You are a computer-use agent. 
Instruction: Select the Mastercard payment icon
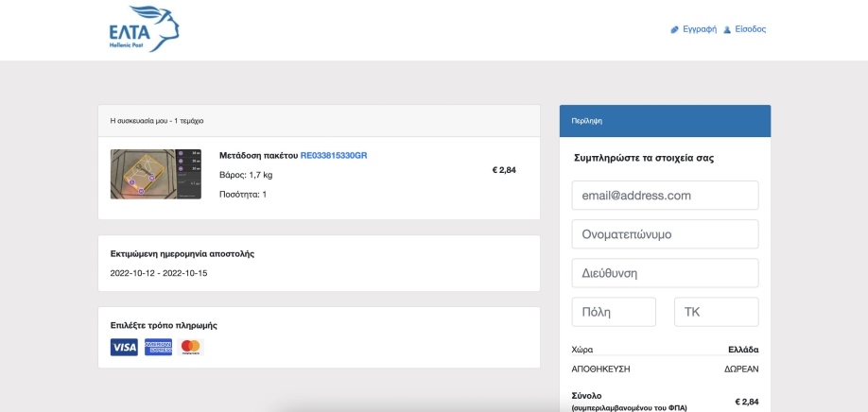(191, 347)
